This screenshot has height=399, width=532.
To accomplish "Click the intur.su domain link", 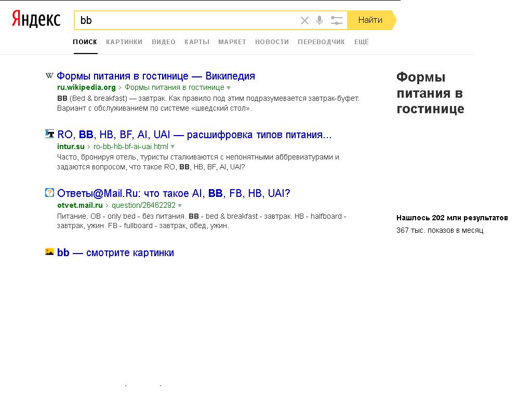I will (71, 146).
